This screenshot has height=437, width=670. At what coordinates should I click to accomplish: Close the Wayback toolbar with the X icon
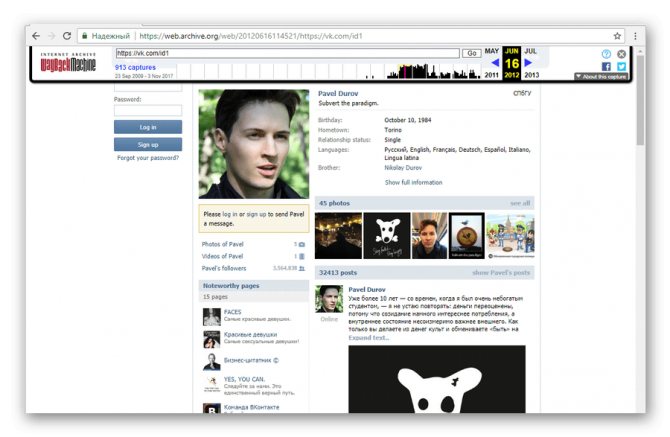click(621, 54)
